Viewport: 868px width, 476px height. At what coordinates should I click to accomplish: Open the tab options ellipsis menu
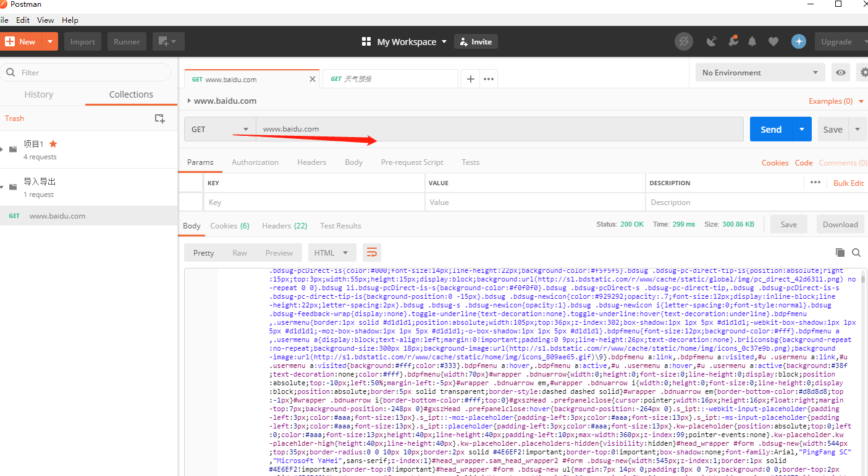tap(489, 79)
